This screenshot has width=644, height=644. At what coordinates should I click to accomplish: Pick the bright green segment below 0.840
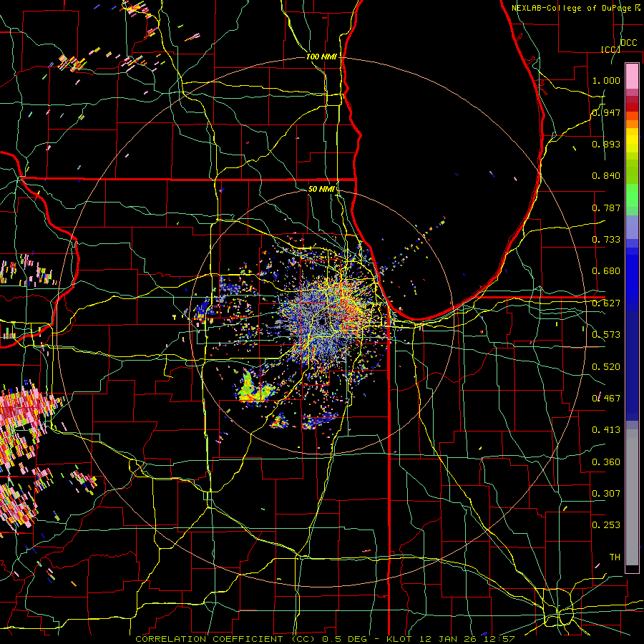coord(632,195)
